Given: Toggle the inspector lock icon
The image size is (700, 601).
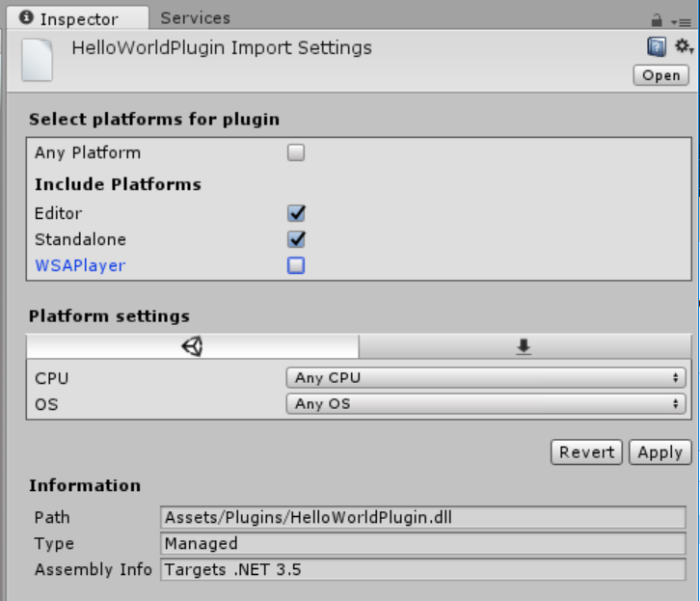Looking at the screenshot, I should pyautogui.click(x=657, y=20).
